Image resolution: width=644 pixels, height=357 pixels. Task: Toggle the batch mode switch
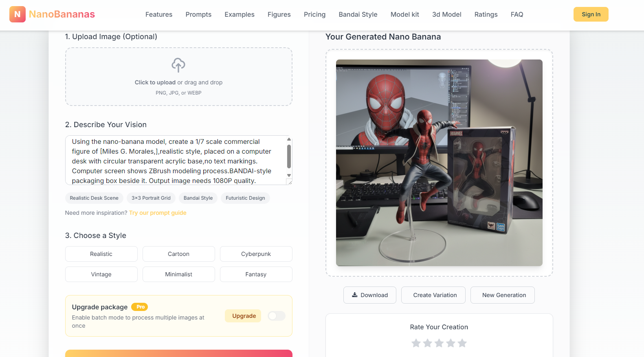(x=277, y=316)
